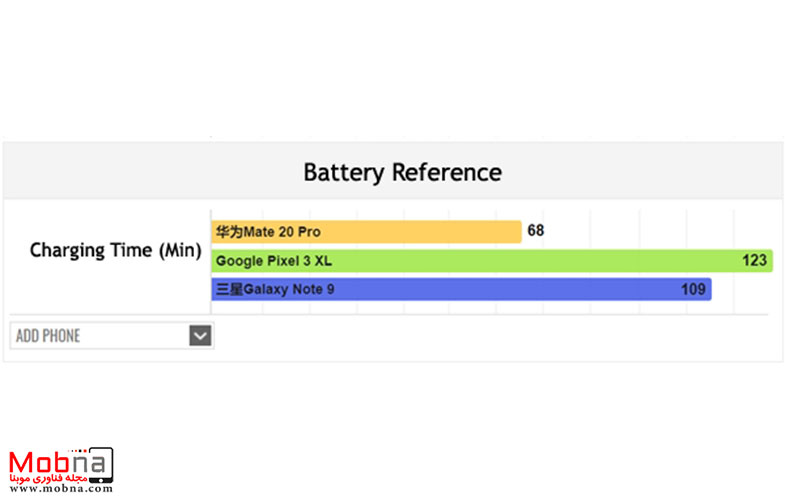The image size is (785, 500).
Task: Click the Charging Time (Min) label
Action: tap(116, 250)
